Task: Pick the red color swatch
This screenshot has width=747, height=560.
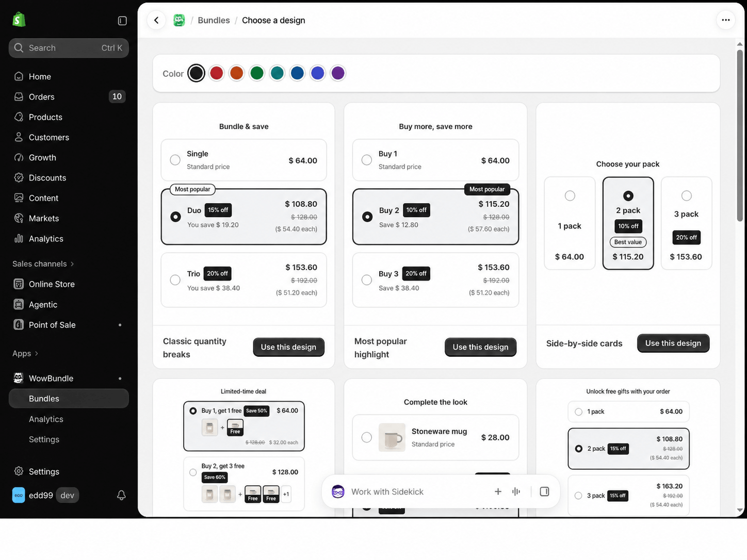Action: 217,73
